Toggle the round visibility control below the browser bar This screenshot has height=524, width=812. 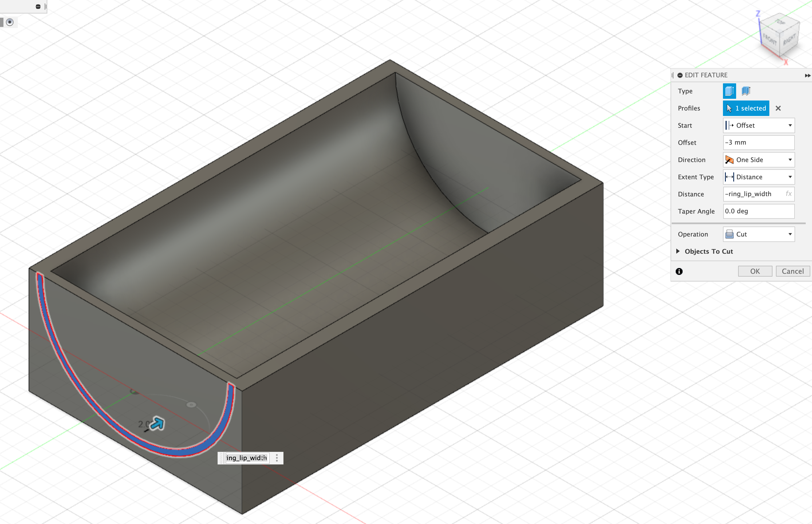coord(9,22)
